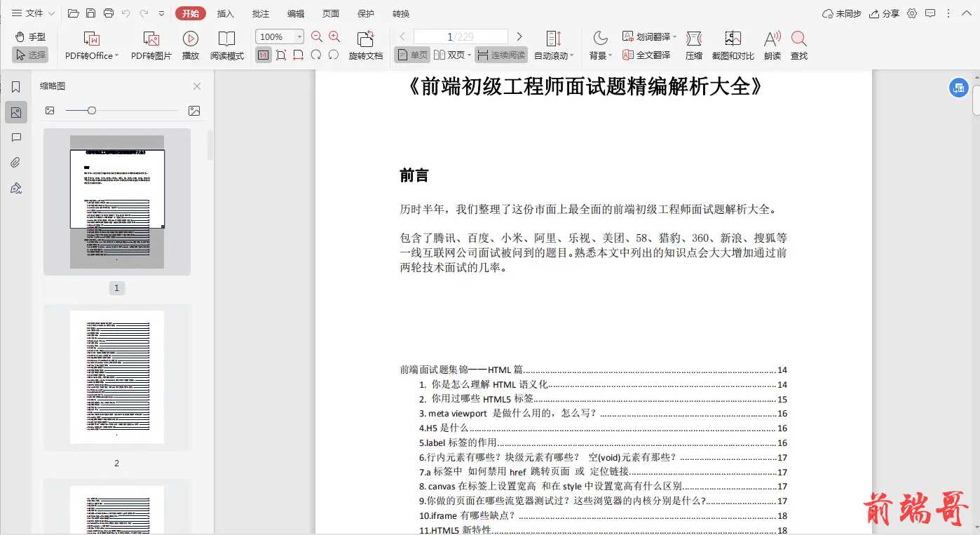Open the thumbnail panel in sidebar
Screen dimensions: 980x535
16,112
